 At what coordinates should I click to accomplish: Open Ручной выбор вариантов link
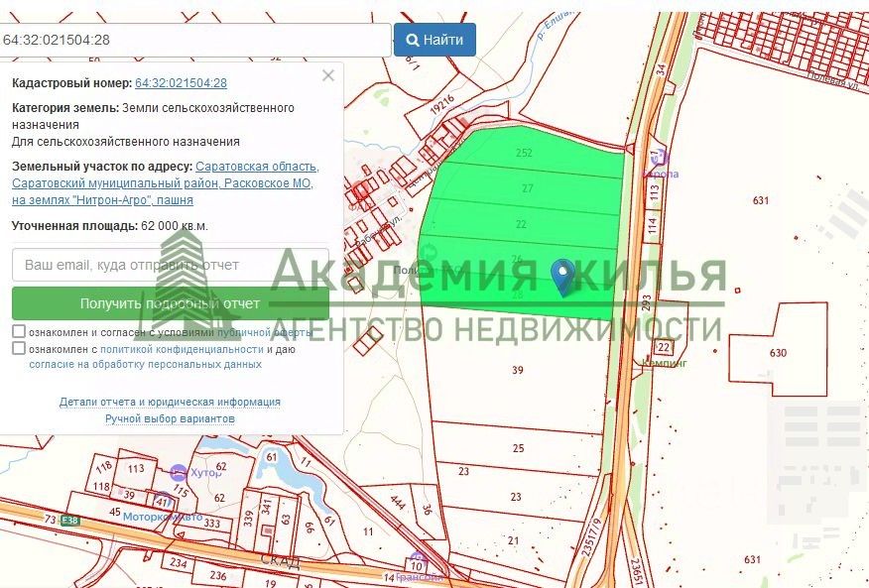[170, 419]
